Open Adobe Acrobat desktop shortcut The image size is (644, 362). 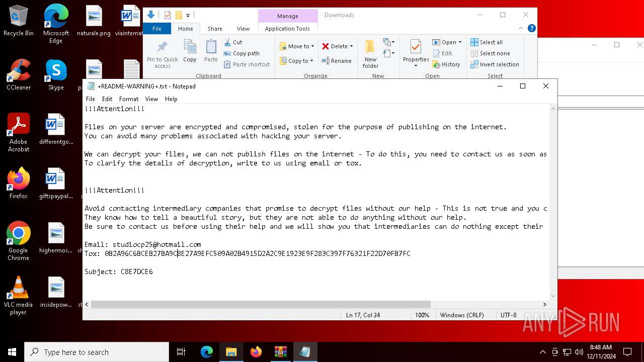click(19, 133)
